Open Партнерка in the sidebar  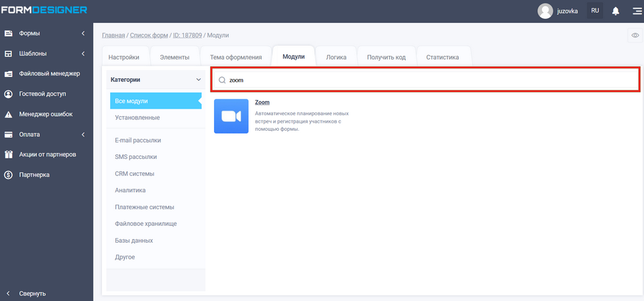[x=34, y=175]
